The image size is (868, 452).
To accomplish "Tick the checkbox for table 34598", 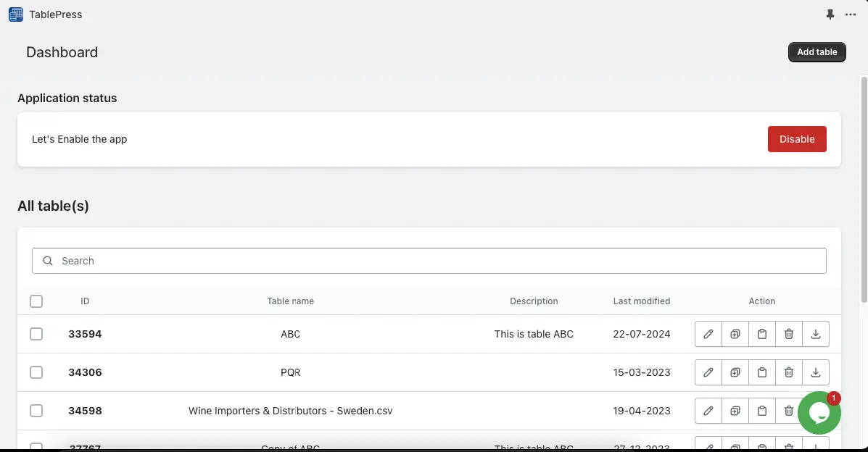I will click(36, 411).
